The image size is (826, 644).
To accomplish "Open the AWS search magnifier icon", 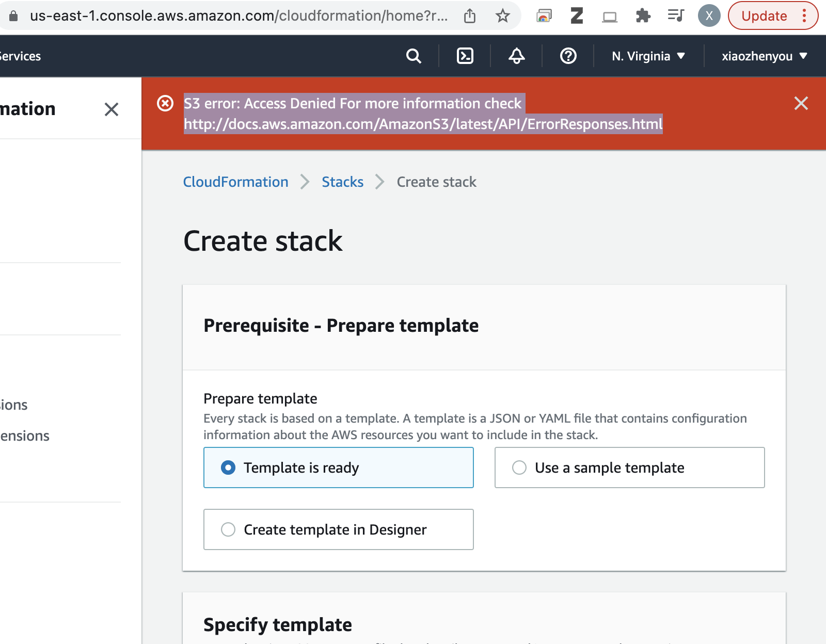I will click(x=414, y=56).
